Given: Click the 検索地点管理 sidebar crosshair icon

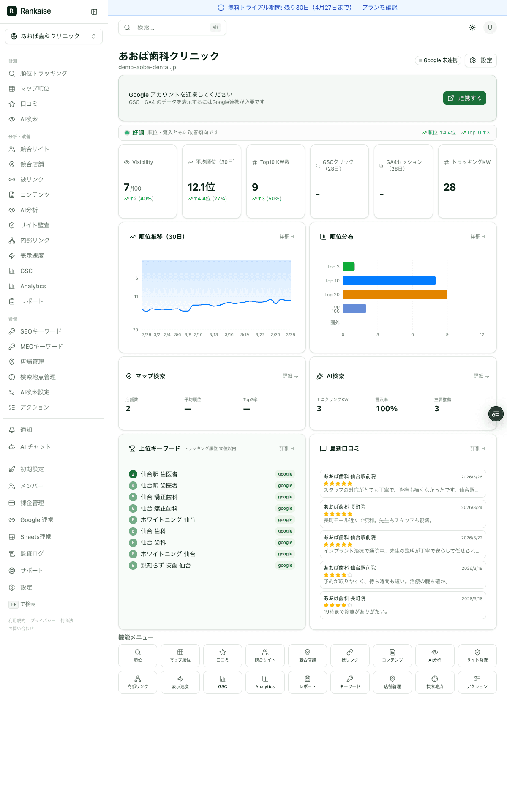Looking at the screenshot, I should click(12, 377).
